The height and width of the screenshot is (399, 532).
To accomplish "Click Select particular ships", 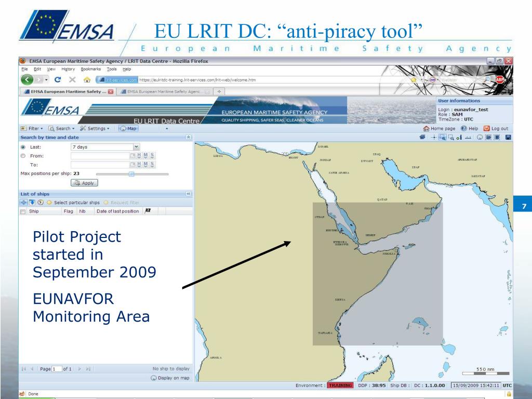I will tap(73, 202).
